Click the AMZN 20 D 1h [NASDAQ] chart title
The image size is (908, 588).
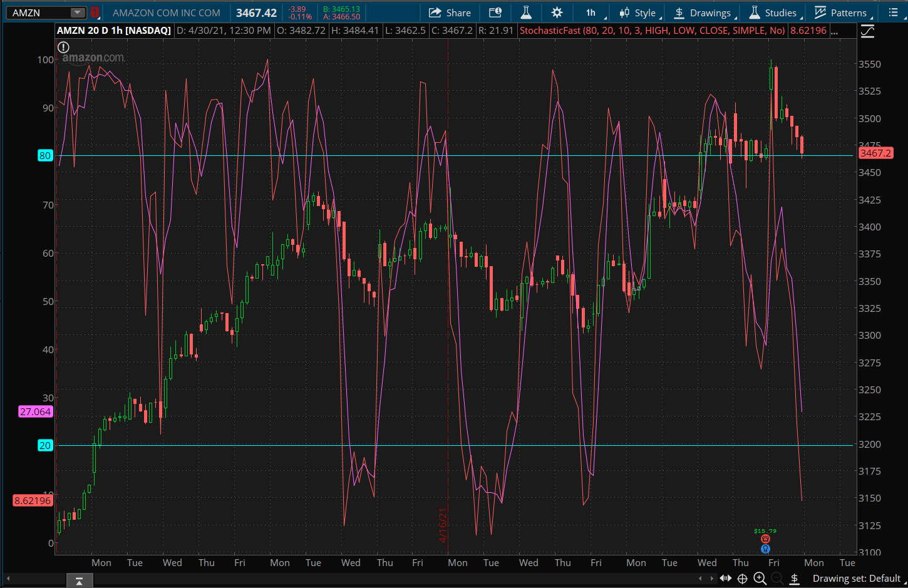click(114, 30)
